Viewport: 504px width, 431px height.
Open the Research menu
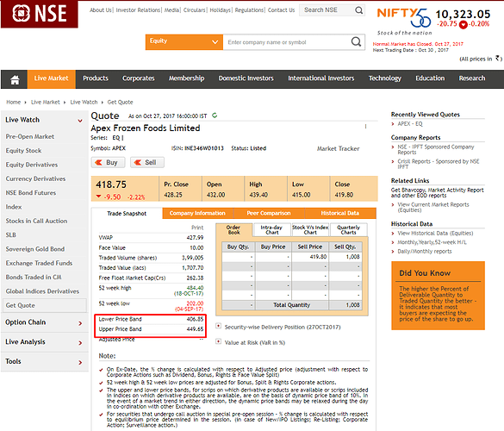point(472,78)
